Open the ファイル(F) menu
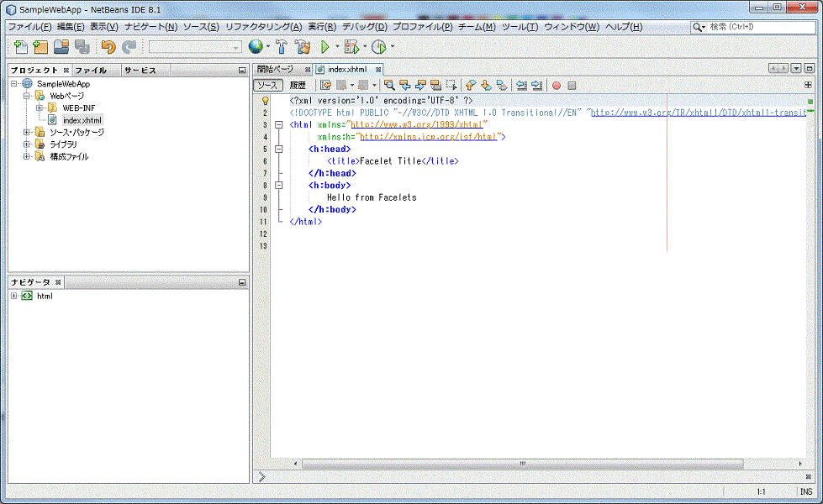Viewport: 823px width, 504px height. pos(30,27)
